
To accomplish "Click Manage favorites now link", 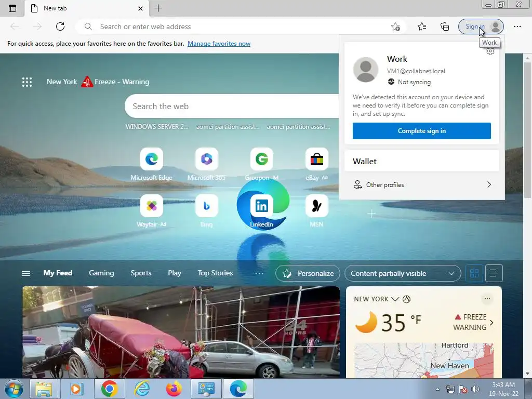I will 219,44.
